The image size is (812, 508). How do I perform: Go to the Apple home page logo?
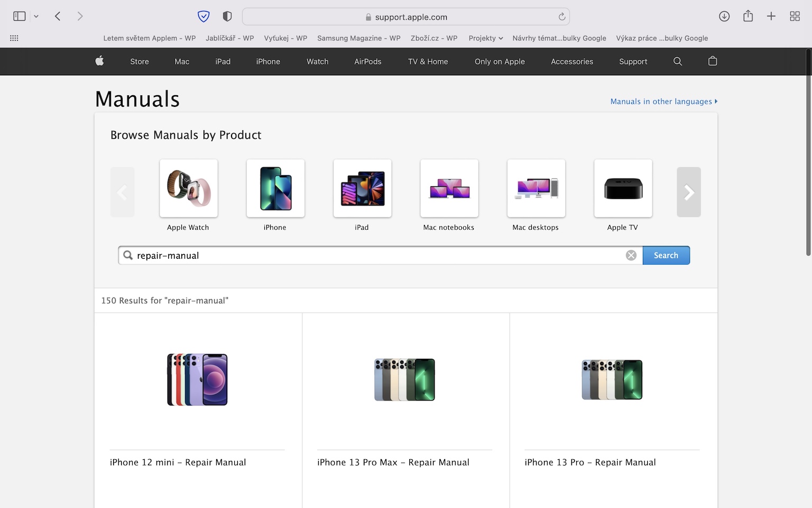pyautogui.click(x=99, y=61)
